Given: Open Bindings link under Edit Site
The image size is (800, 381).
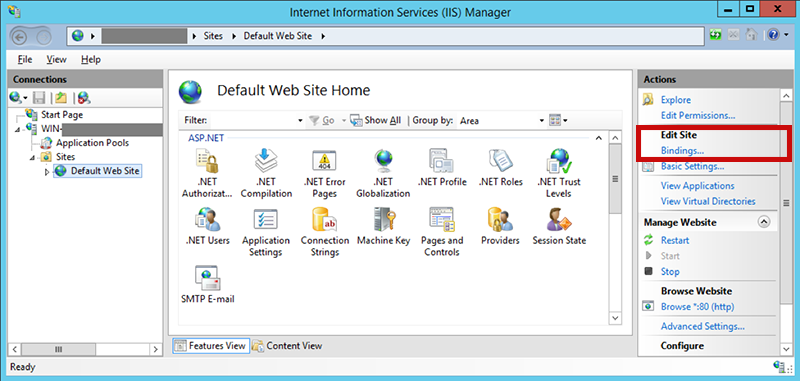Looking at the screenshot, I should tap(682, 150).
